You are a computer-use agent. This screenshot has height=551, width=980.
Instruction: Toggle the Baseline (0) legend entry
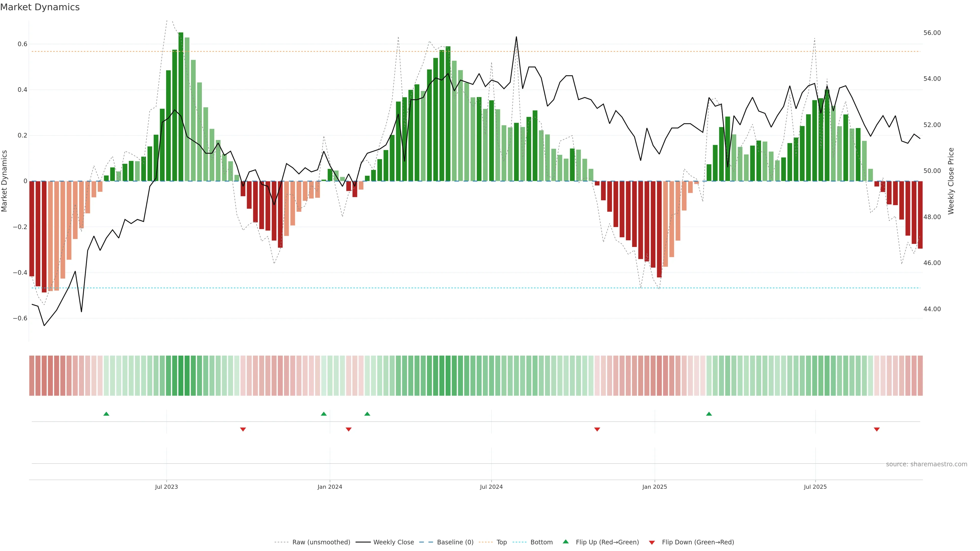pyautogui.click(x=455, y=542)
